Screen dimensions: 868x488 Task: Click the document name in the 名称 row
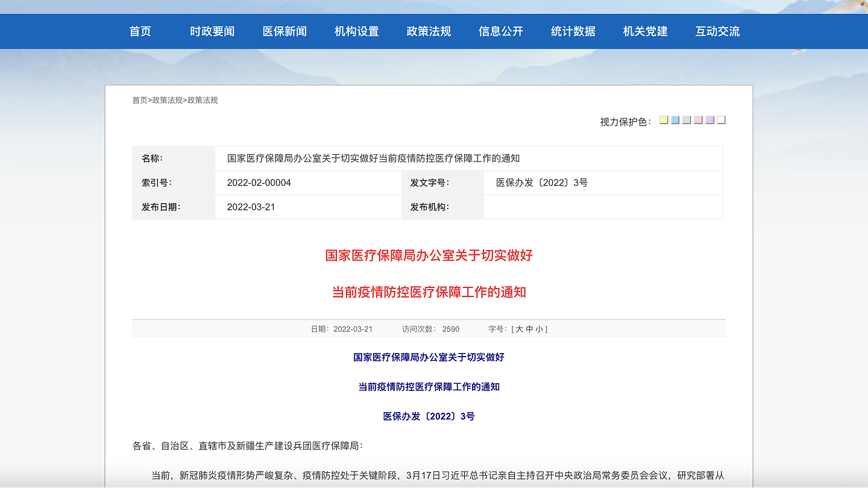click(373, 158)
